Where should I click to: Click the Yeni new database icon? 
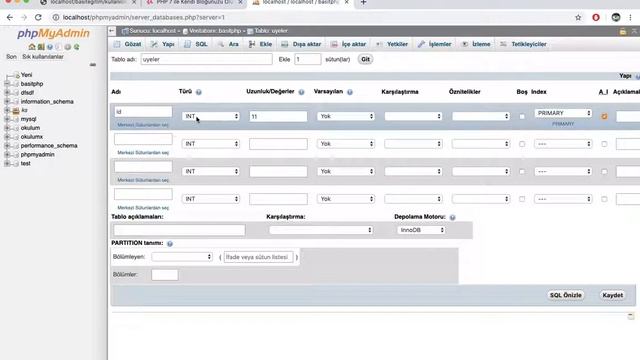16,75
